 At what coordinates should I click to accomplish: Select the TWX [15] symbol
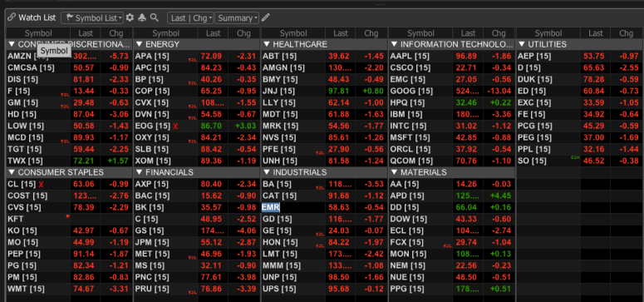click(x=25, y=161)
